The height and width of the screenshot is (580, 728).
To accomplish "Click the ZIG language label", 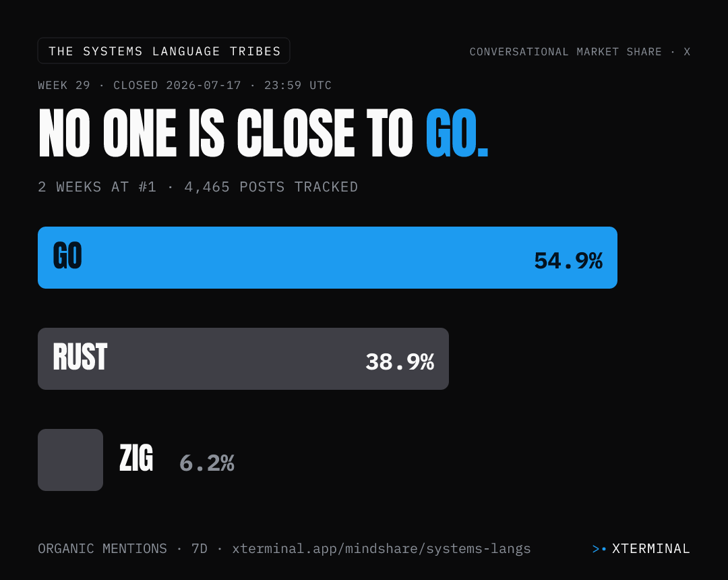I will 136,458.
